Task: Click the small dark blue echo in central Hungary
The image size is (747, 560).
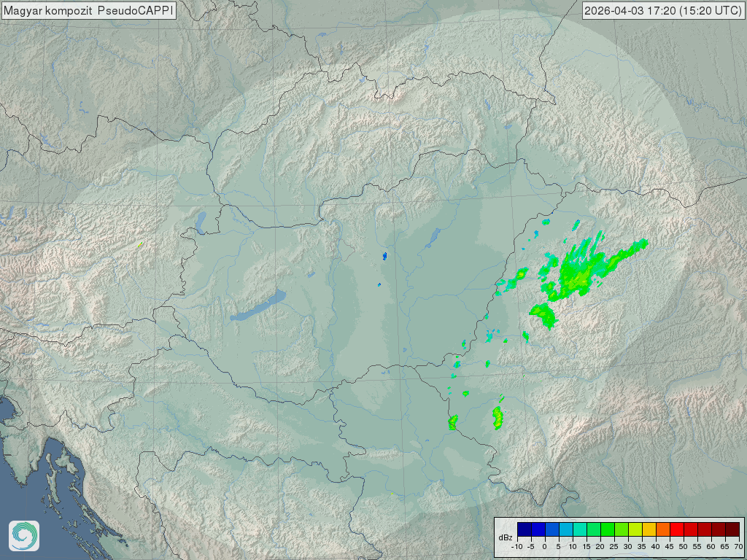Action: pos(384,256)
